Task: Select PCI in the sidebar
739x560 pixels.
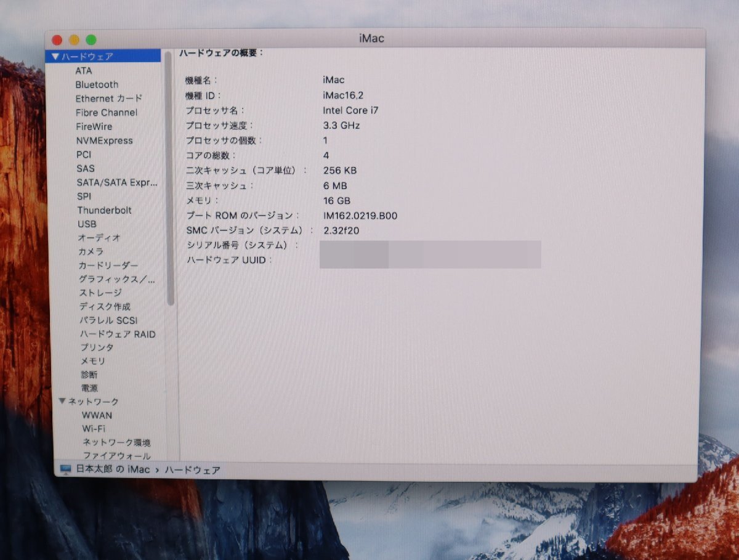Action: point(84,155)
